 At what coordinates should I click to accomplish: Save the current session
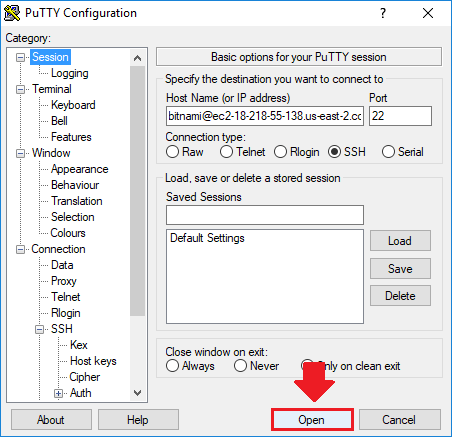400,269
